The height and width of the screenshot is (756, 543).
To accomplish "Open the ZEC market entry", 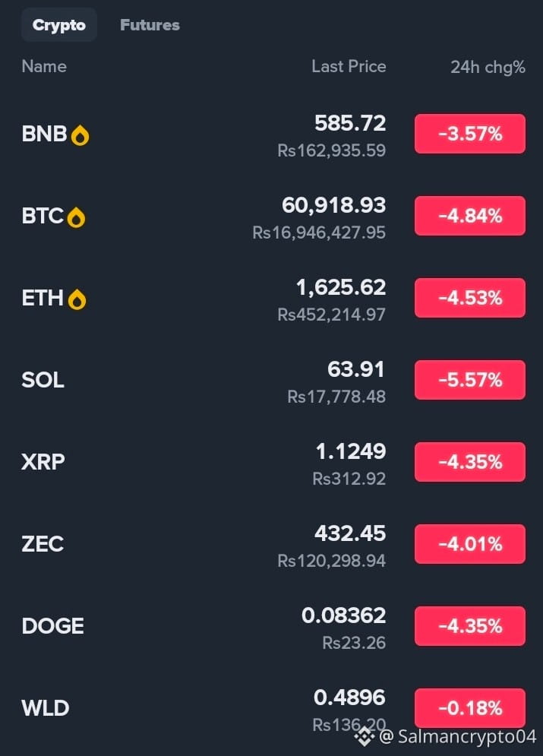I will click(x=273, y=544).
